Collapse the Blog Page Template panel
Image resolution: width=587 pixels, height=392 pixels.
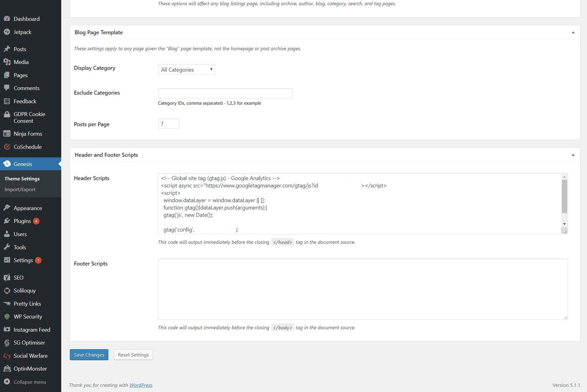click(573, 32)
